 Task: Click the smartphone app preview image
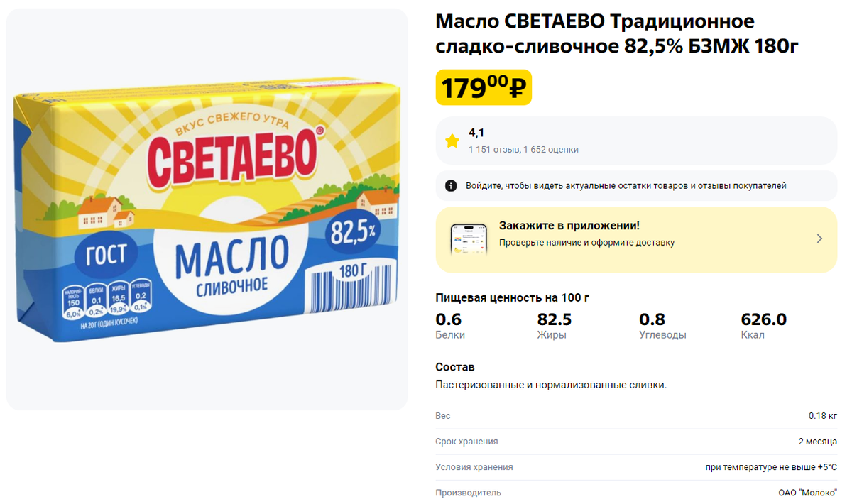click(x=470, y=241)
